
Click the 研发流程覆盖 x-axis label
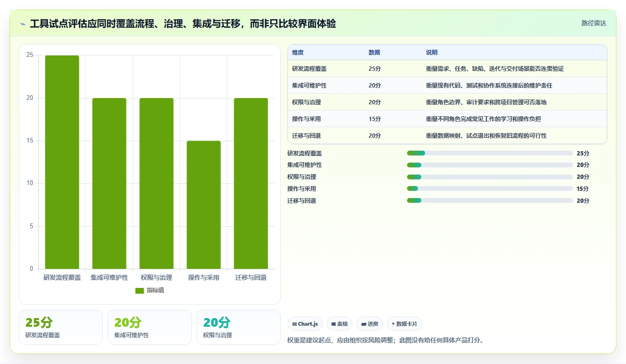[62, 277]
